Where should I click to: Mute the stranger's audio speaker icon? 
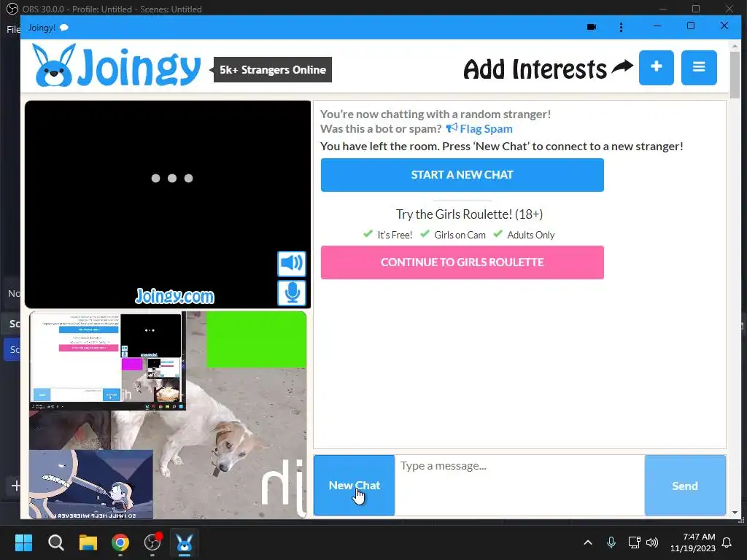[292, 263]
